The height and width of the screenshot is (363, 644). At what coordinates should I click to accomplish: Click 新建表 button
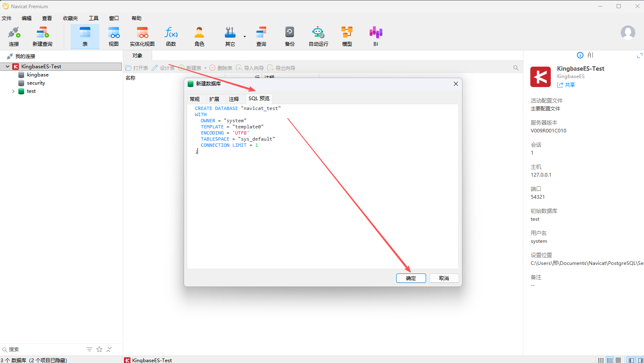pyautogui.click(x=190, y=68)
